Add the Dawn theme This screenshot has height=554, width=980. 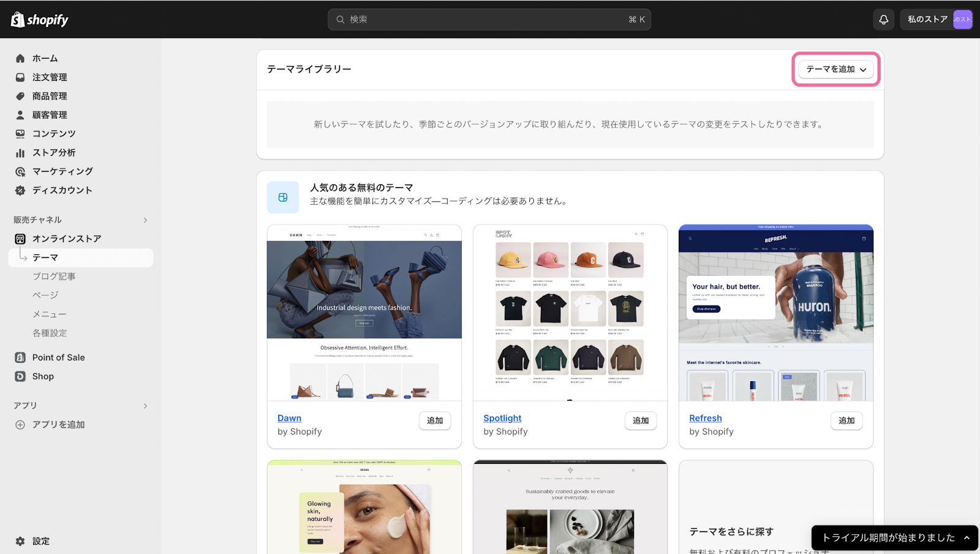tap(435, 420)
